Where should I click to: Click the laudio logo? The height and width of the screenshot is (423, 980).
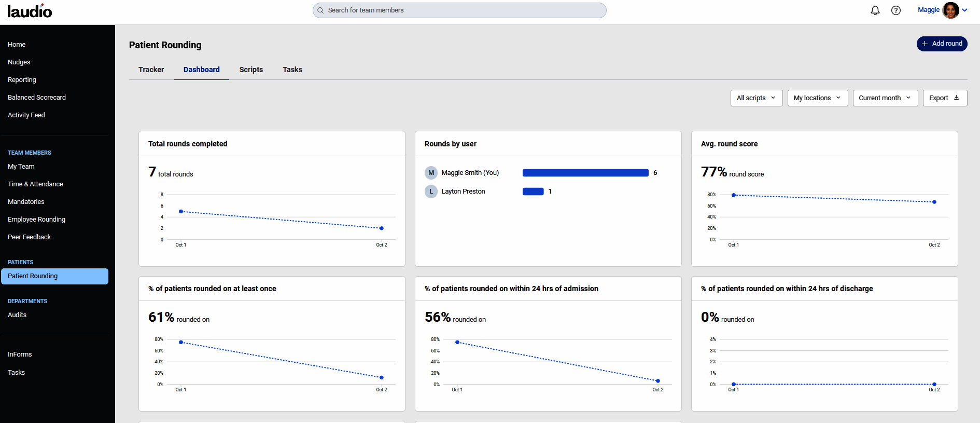point(30,11)
